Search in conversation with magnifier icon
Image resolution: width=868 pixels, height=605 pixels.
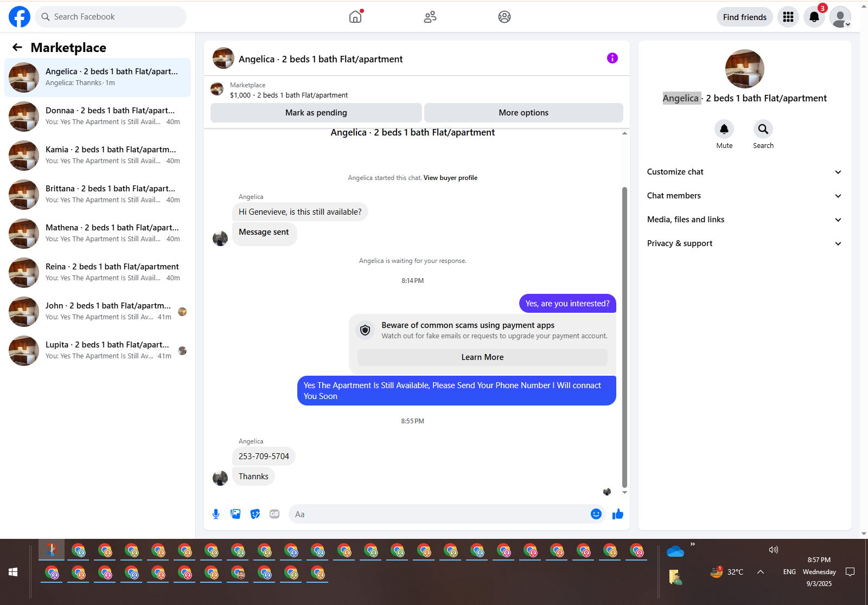coord(763,129)
